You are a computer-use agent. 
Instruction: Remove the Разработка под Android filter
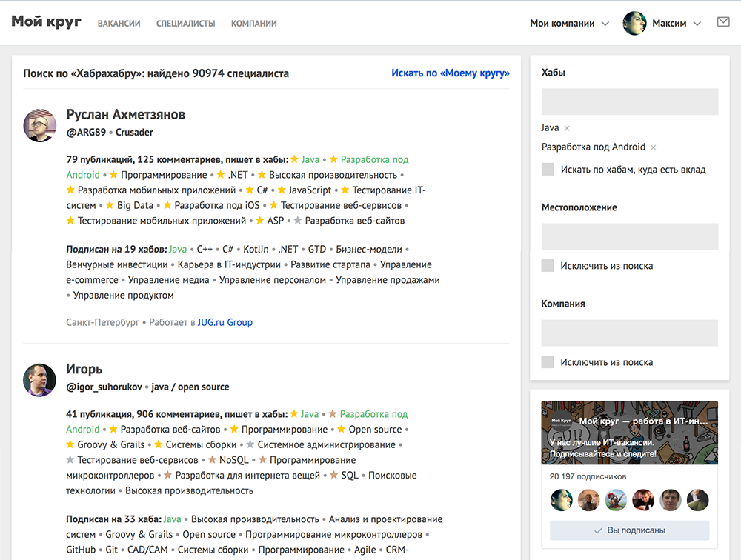pos(653,147)
